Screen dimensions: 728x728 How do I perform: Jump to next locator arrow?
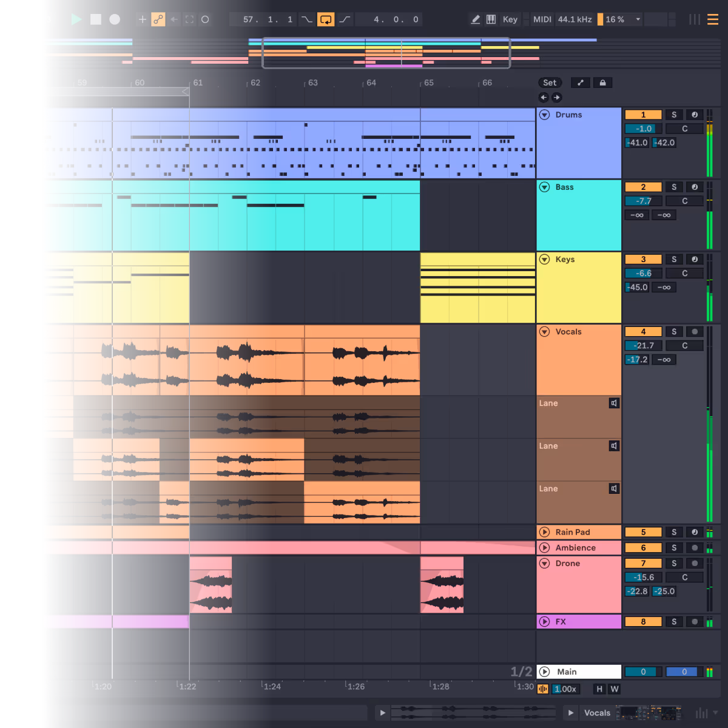(557, 97)
